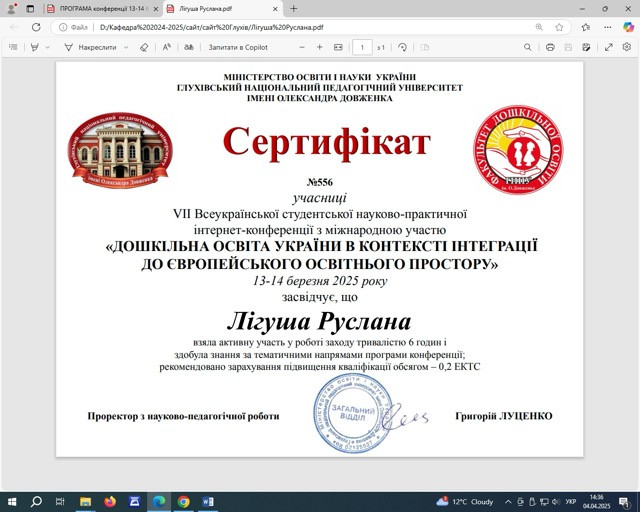Open Microsoft Word from the taskbar
The image size is (640, 512).
pos(208,501)
